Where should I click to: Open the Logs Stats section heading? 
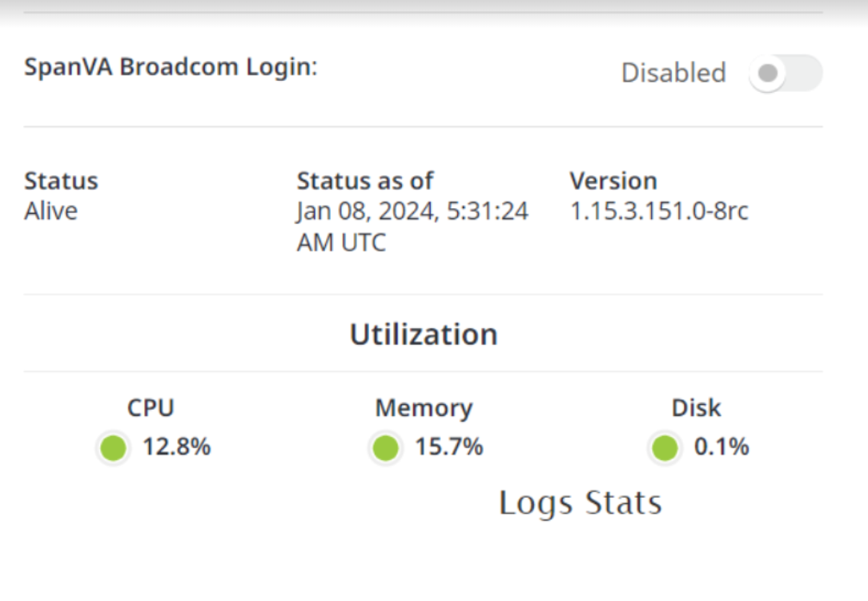(581, 503)
